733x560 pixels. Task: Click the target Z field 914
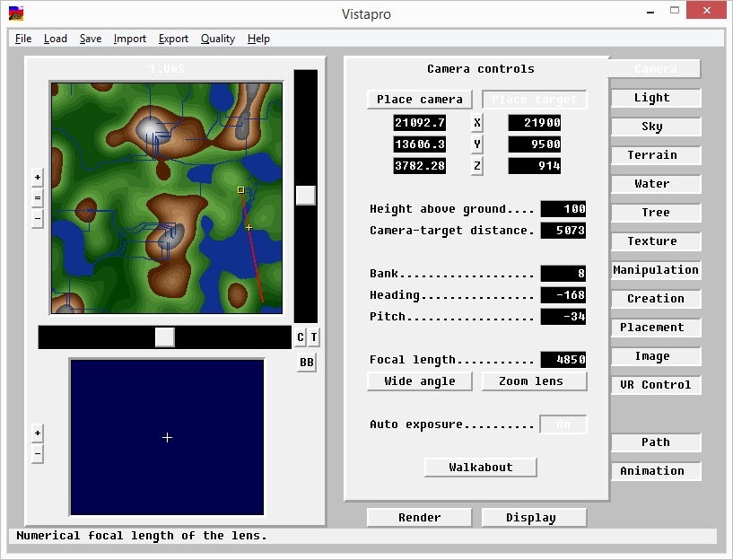535,165
